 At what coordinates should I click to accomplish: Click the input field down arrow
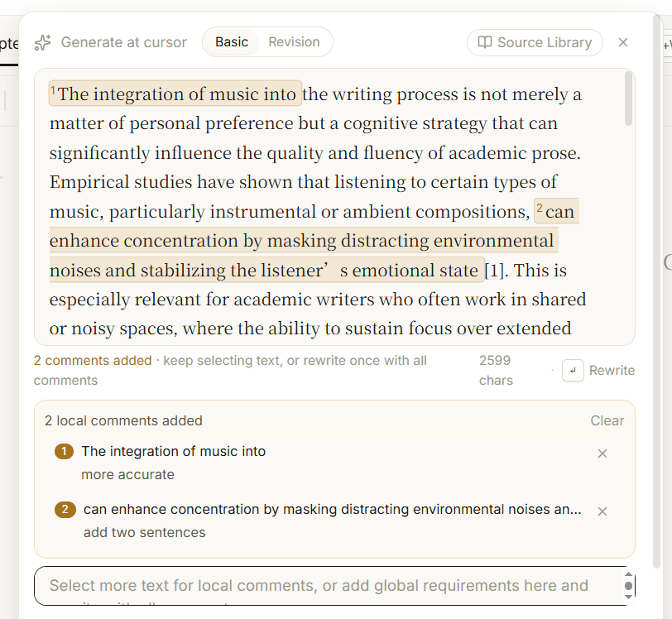pos(628,597)
